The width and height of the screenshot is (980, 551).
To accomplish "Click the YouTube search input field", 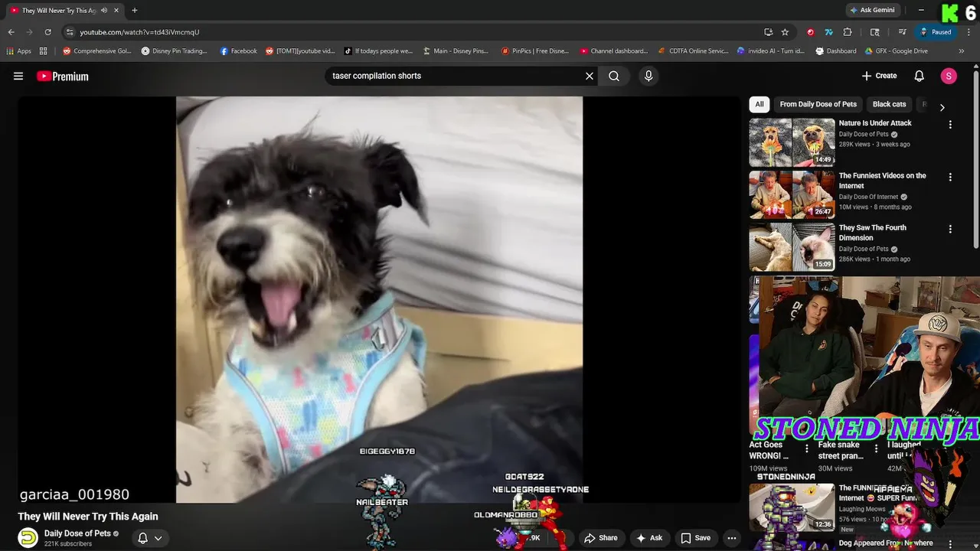I will point(456,76).
